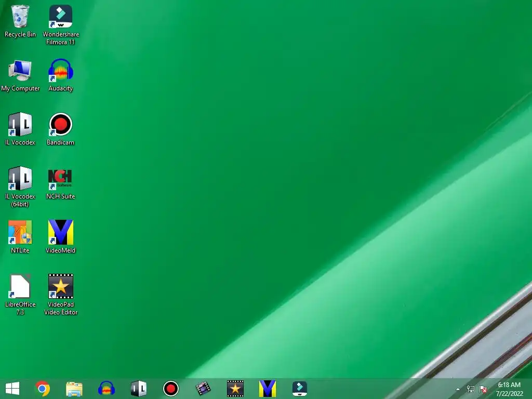Open the film-strip video app on the taskbar
This screenshot has height=399, width=532.
click(203, 389)
